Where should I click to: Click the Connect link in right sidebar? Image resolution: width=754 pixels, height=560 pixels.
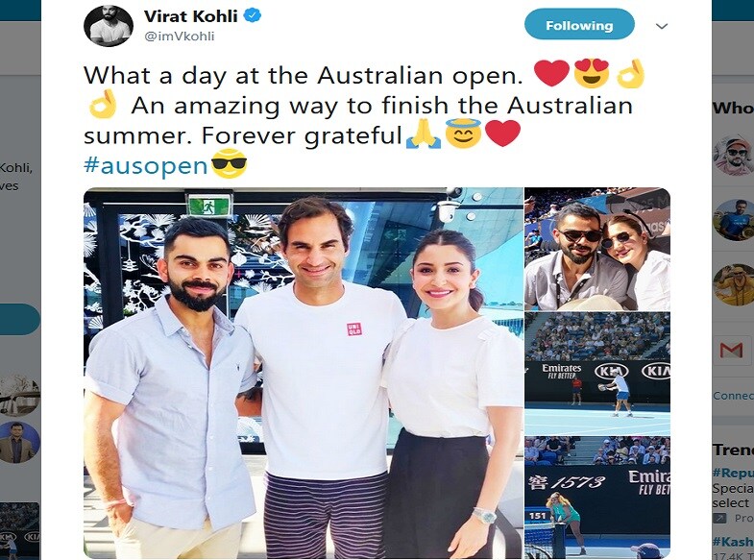tap(733, 396)
